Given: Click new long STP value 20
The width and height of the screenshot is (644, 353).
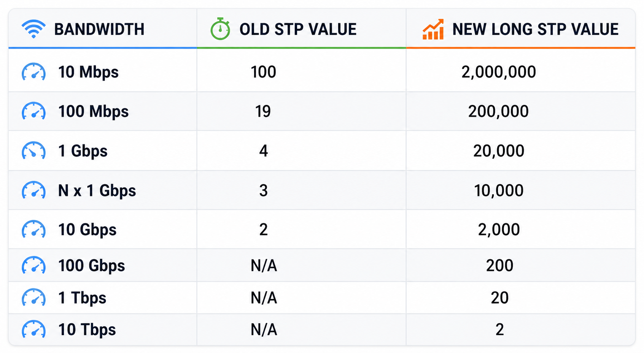Looking at the screenshot, I should pos(499,298).
